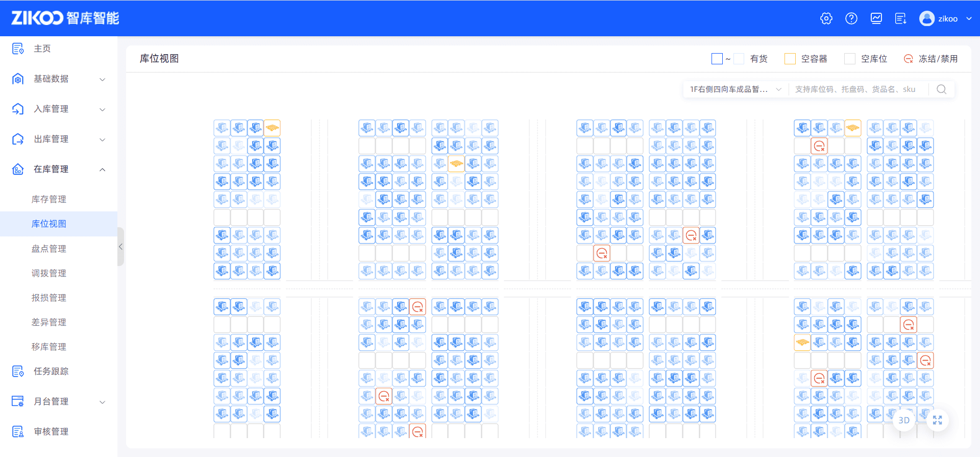The image size is (980, 457).
Task: Click the 冻结/禁用 legend label
Action: [x=938, y=59]
